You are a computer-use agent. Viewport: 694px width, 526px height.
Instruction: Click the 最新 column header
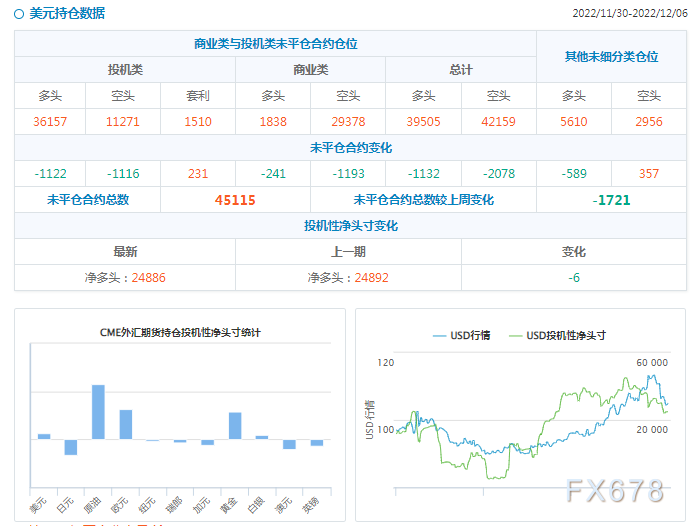(125, 252)
